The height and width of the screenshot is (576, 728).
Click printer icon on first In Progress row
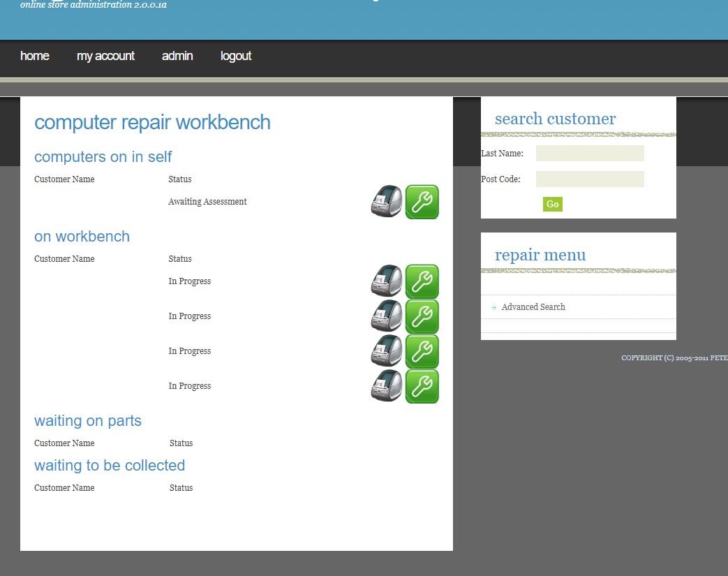(387, 281)
